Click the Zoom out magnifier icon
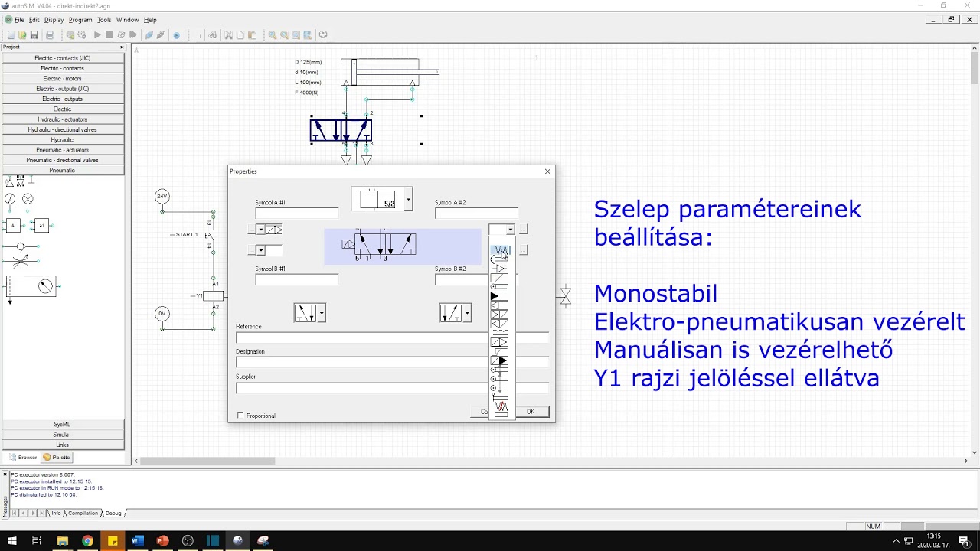Image resolution: width=980 pixels, height=551 pixels. click(284, 35)
